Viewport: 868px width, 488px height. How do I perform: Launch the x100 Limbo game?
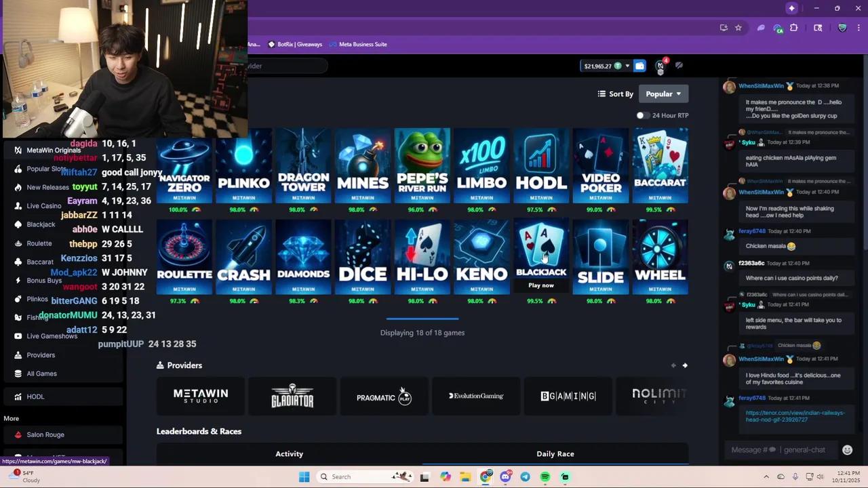pyautogui.click(x=481, y=165)
